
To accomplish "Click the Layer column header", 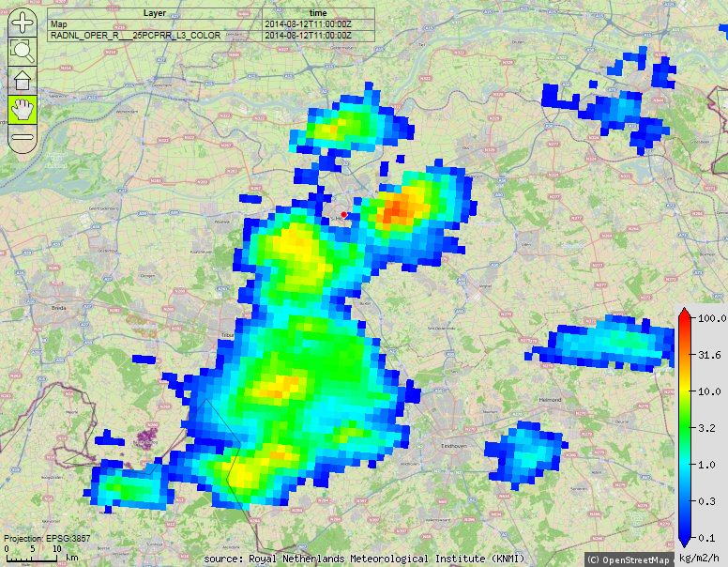I will 154,13.
